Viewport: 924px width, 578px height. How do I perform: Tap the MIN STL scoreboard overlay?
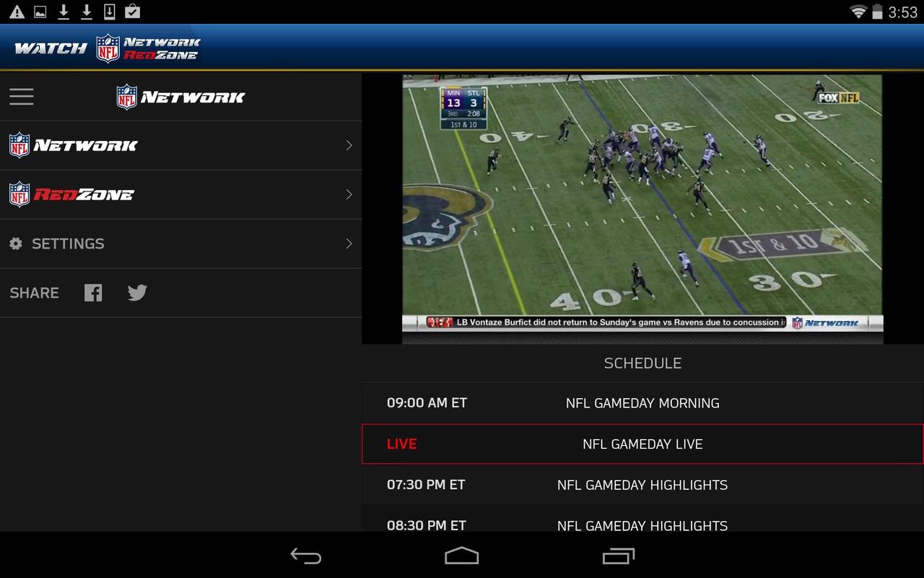tap(463, 108)
